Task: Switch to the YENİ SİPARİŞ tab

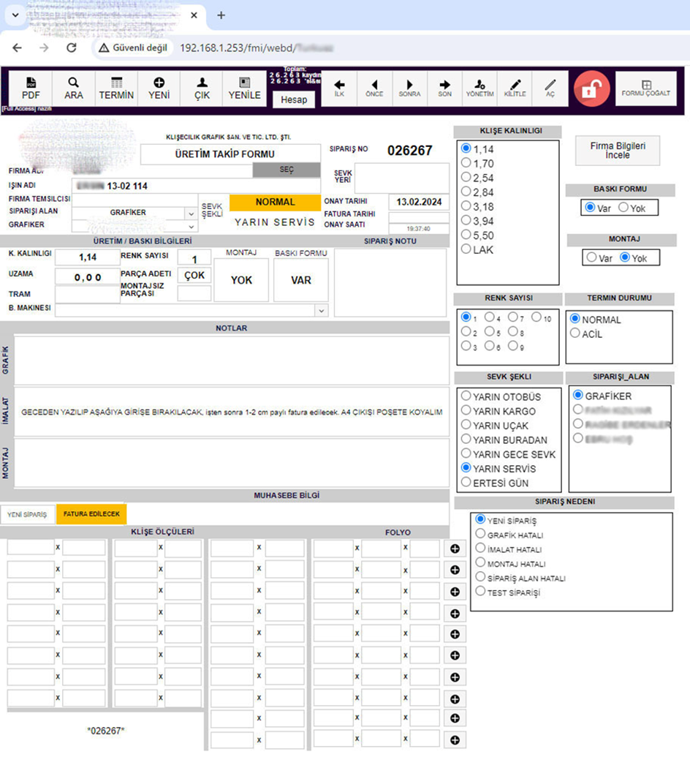Action: coord(27,514)
